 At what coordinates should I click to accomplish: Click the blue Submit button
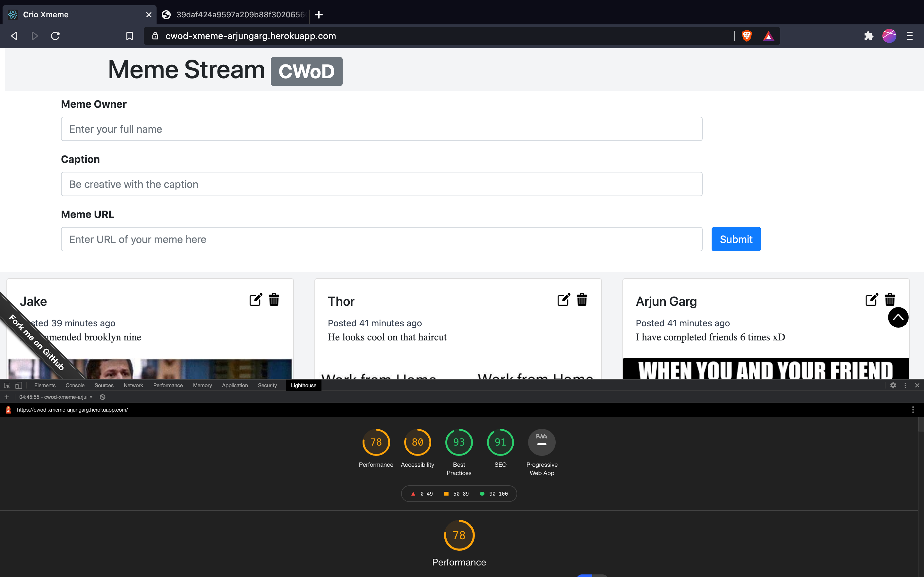click(736, 239)
